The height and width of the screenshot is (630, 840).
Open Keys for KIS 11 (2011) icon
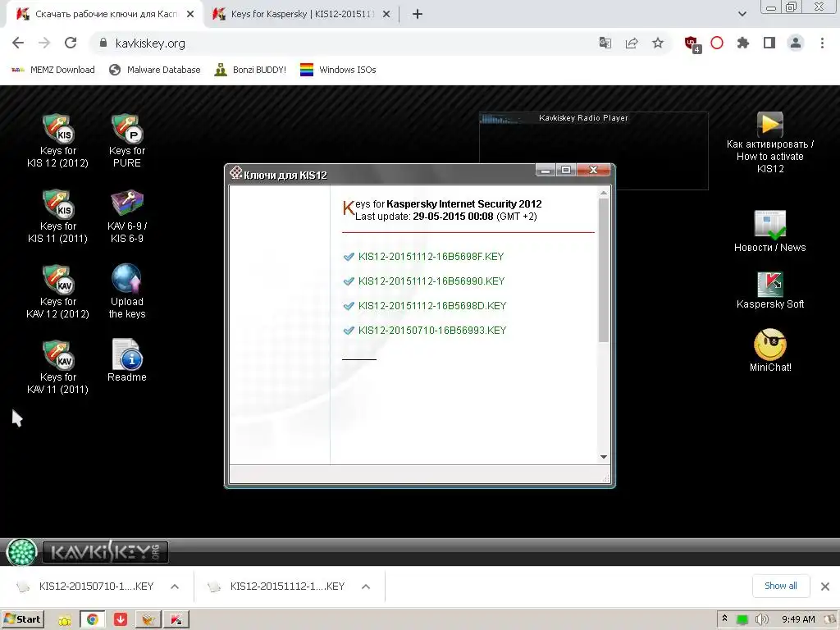click(x=58, y=216)
